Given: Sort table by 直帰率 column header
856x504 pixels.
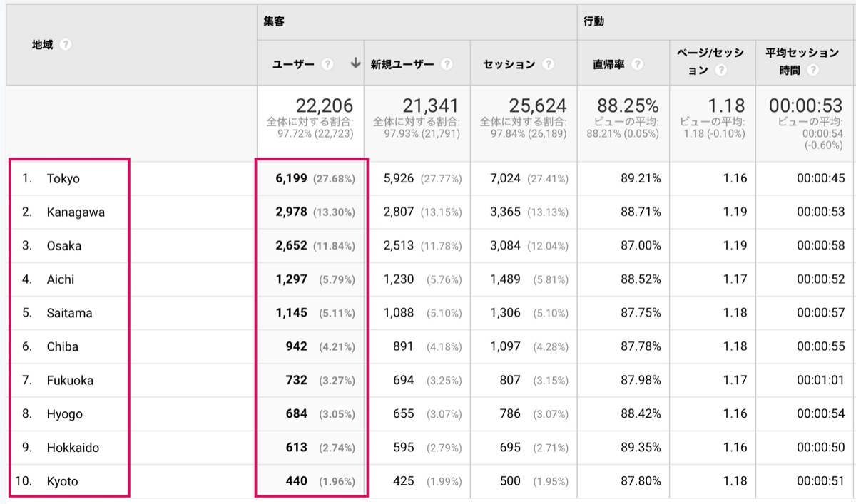Looking at the screenshot, I should (608, 64).
